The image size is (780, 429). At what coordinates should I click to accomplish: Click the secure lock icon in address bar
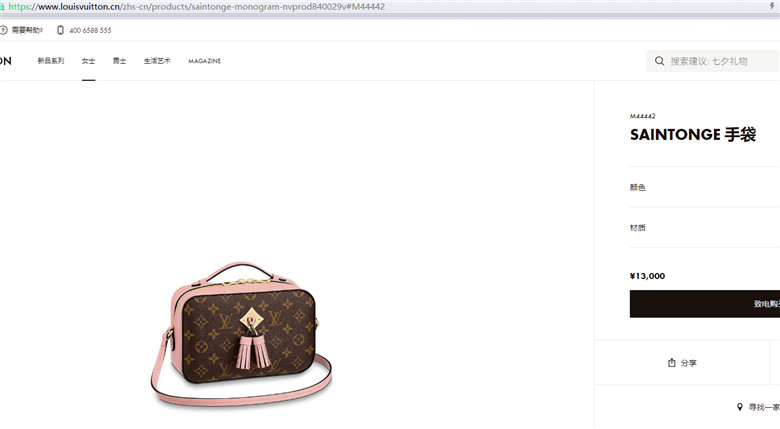(2, 6)
